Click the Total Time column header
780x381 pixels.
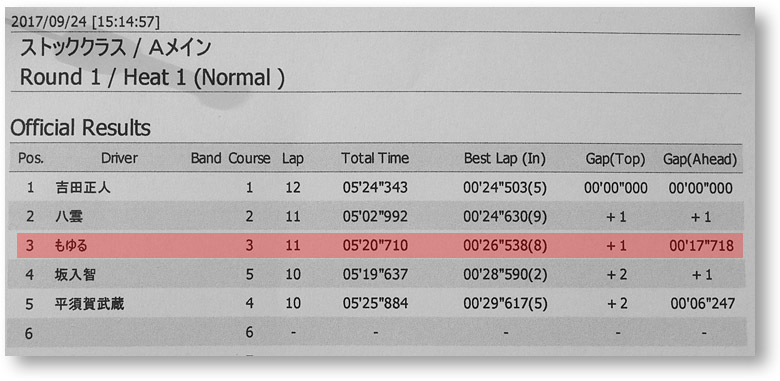(375, 159)
